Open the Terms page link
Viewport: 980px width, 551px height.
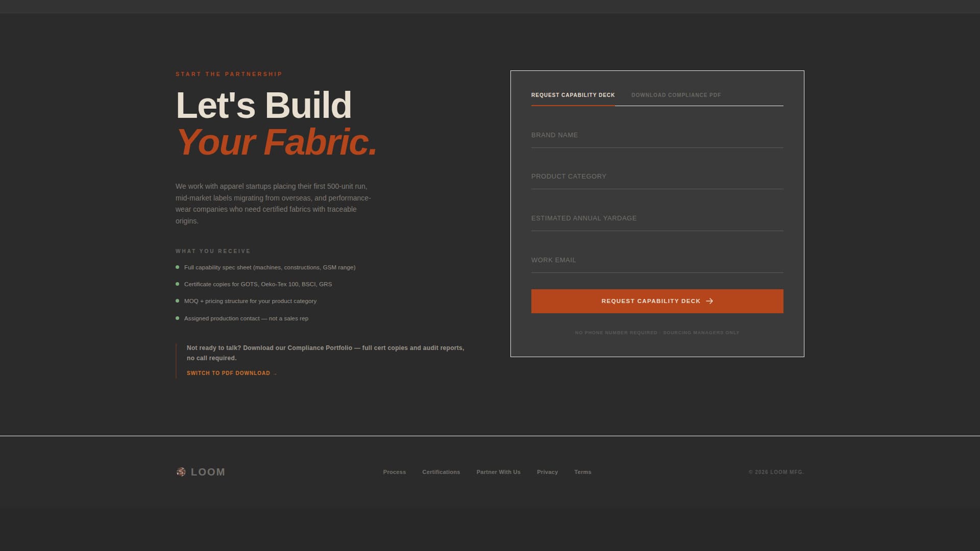click(x=582, y=472)
